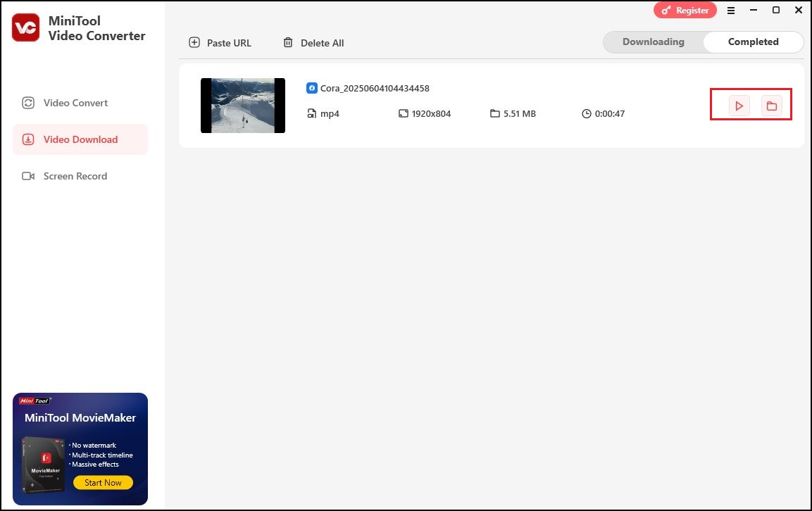Switch to the Completed tab
This screenshot has width=812, height=511.
pos(753,42)
